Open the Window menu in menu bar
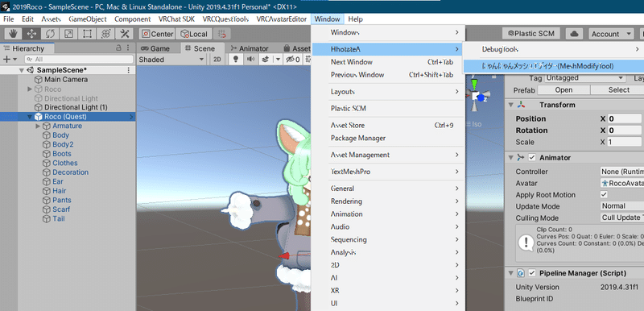644x311 pixels. click(328, 19)
